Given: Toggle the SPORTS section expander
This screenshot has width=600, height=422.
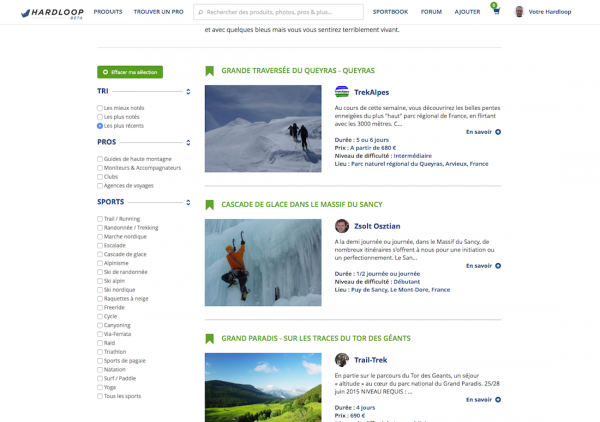Looking at the screenshot, I should pyautogui.click(x=188, y=202).
